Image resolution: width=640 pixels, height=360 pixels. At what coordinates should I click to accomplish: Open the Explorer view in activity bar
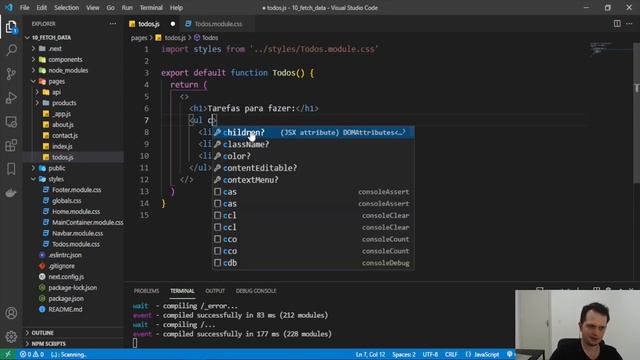click(11, 27)
